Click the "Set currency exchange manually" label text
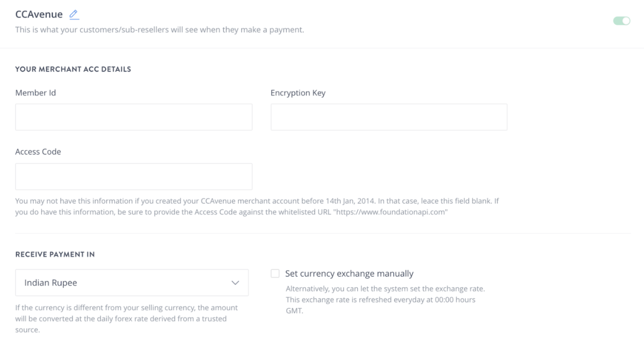Screen dimensions: 644x347 point(349,274)
